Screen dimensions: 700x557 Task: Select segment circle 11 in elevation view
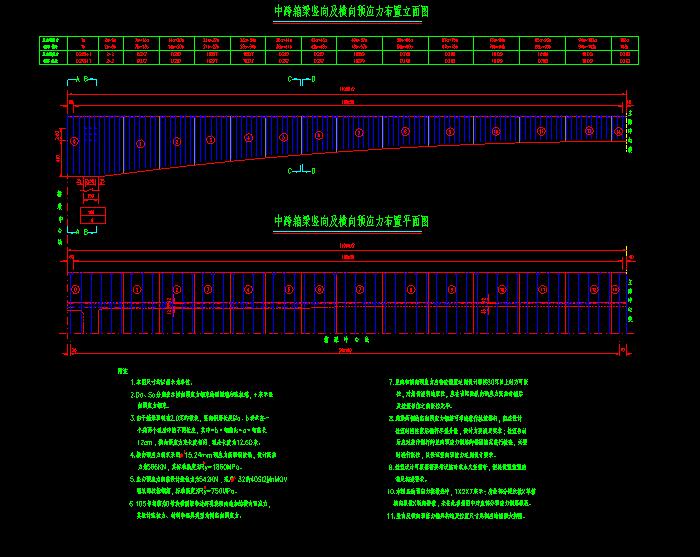[x=541, y=131]
